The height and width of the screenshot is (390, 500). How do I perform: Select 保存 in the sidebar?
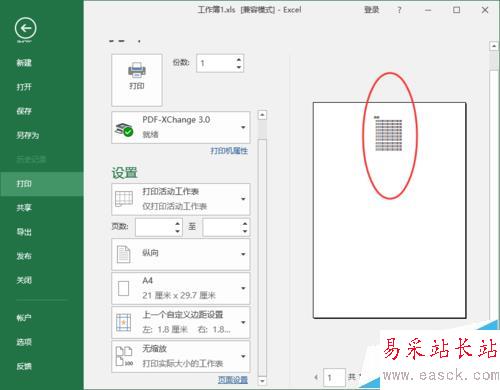pyautogui.click(x=24, y=111)
